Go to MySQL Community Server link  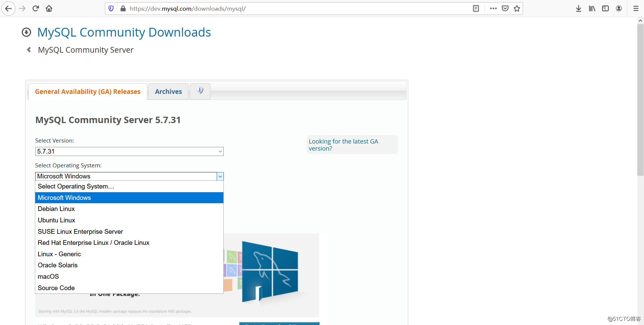[x=86, y=50]
